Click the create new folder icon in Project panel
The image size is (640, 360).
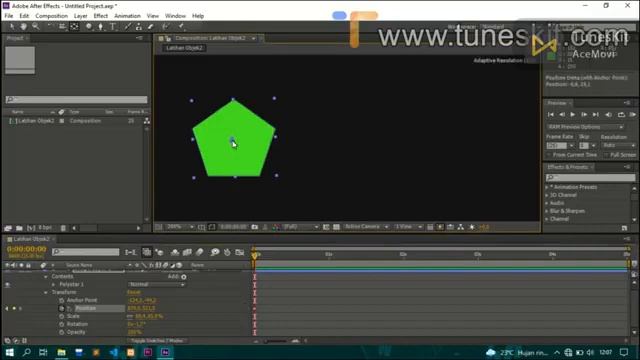19,228
